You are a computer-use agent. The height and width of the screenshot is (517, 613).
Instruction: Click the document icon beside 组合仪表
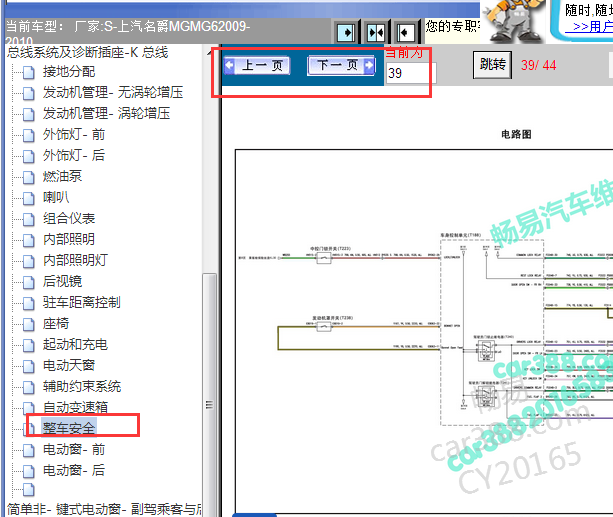[29, 219]
